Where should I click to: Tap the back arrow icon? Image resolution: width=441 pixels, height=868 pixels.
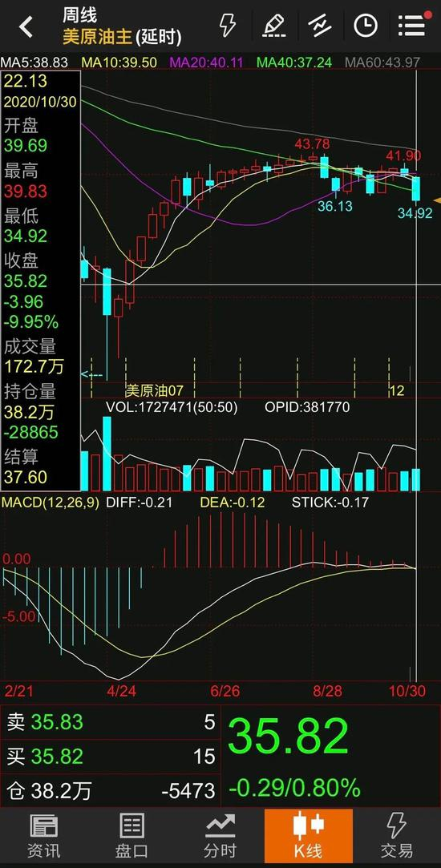[26, 26]
